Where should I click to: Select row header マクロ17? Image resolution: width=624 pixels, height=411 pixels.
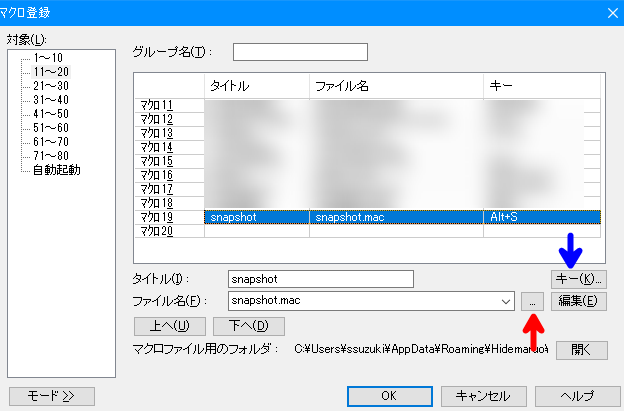(170, 189)
